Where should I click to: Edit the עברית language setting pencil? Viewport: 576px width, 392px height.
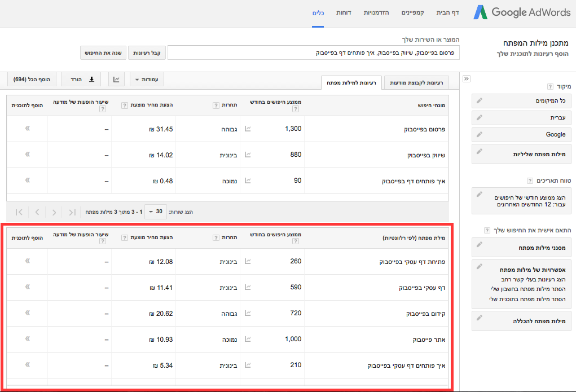480,117
